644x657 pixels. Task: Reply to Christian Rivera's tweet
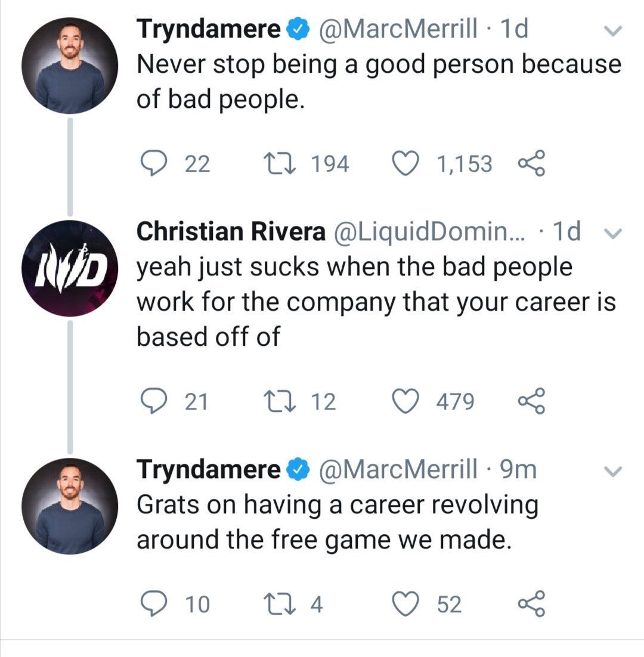pos(153,401)
